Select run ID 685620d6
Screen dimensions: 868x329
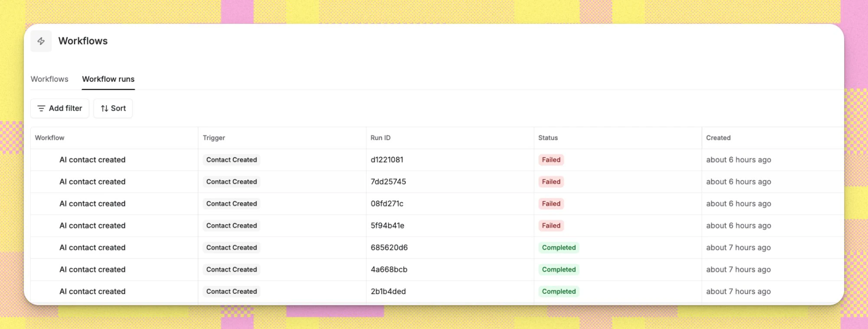pyautogui.click(x=389, y=248)
